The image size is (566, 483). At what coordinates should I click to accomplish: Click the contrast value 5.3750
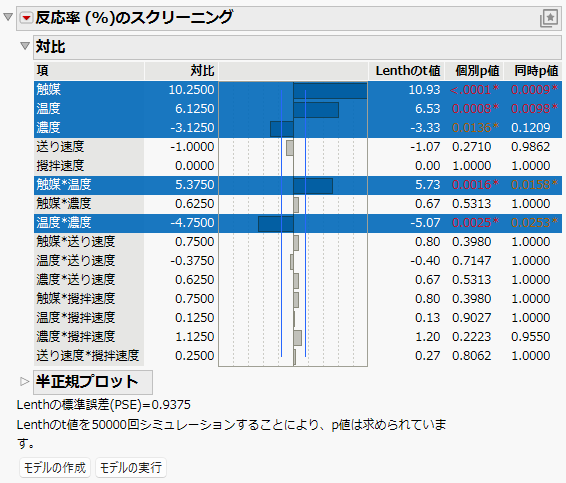coord(195,185)
